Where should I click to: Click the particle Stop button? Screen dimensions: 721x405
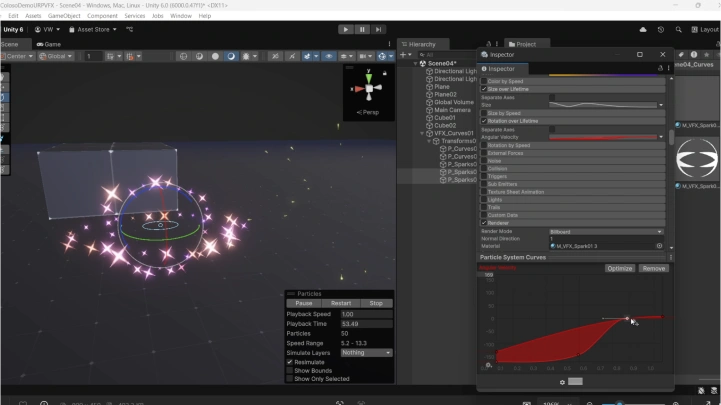[376, 303]
